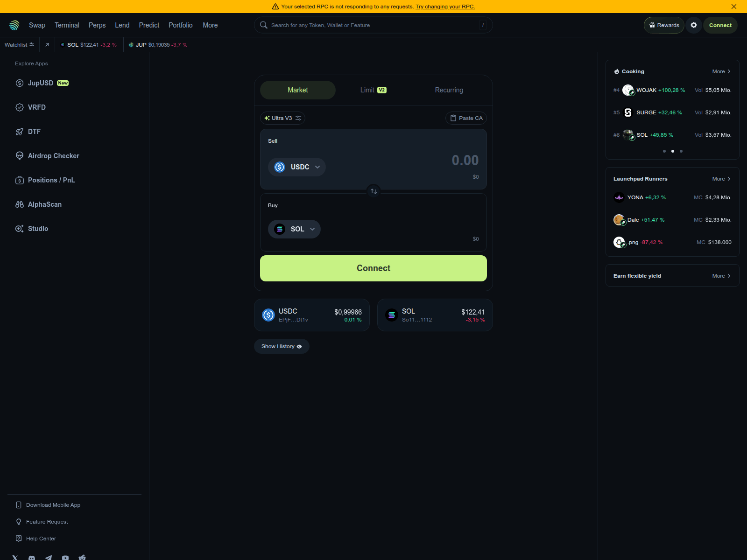Open the DTF rocket app
Screen dimensions: 747x560
pos(28,132)
